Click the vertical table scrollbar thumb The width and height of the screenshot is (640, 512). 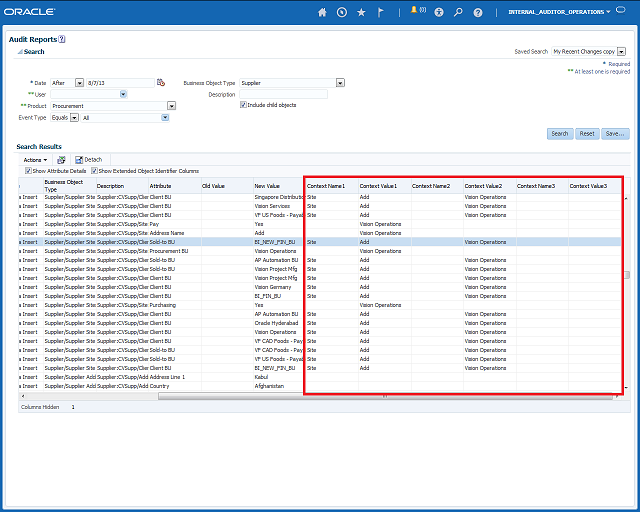coord(627,275)
